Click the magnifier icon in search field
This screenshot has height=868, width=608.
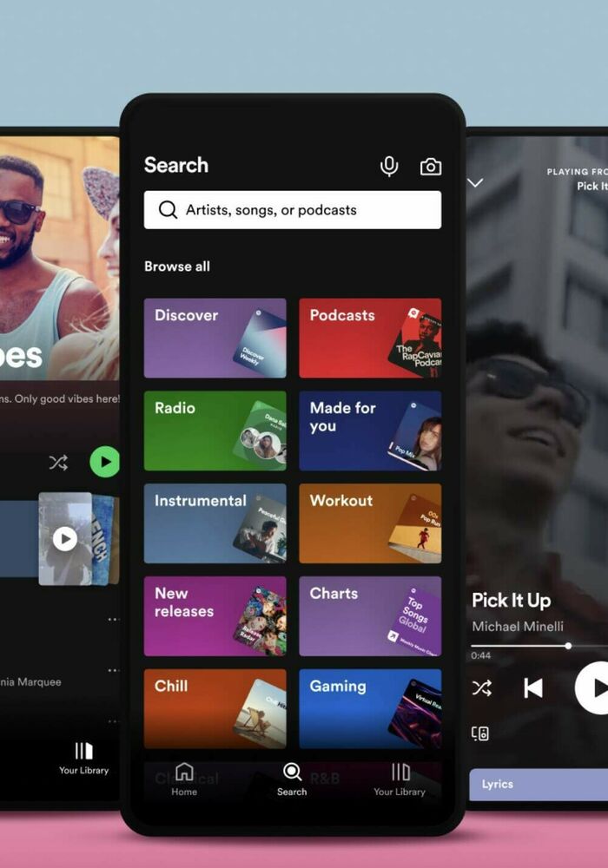tap(168, 210)
